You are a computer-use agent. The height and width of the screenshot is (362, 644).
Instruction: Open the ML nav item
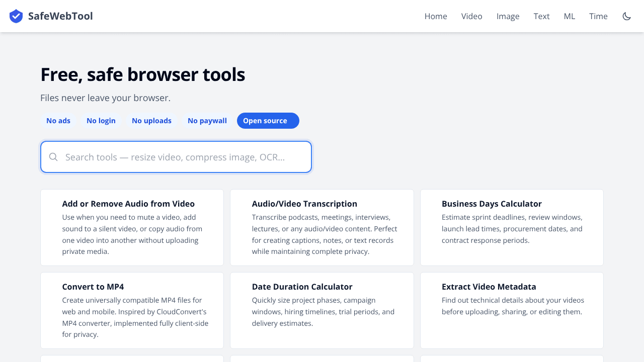pyautogui.click(x=570, y=16)
